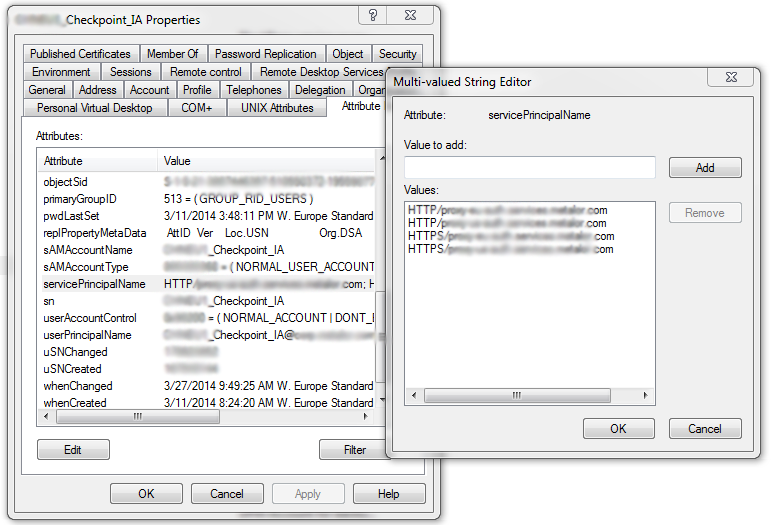773x525 pixels.
Task: Sort by the Attribute column header
Action: click(x=98, y=161)
